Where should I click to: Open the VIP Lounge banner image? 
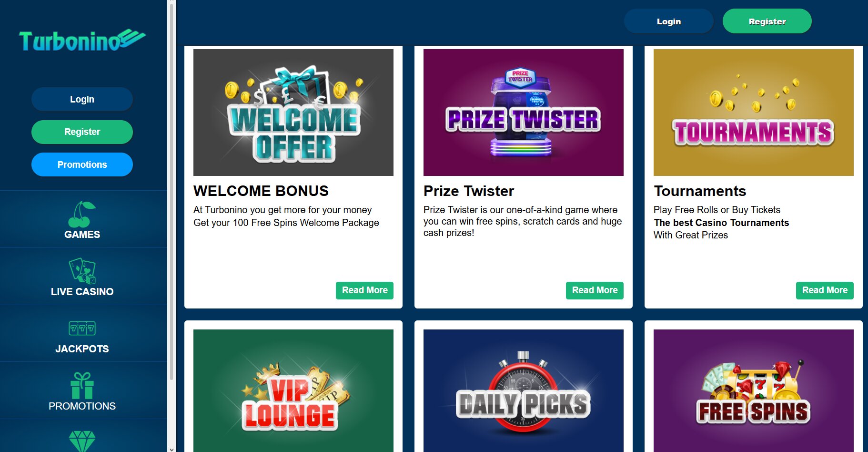click(293, 390)
